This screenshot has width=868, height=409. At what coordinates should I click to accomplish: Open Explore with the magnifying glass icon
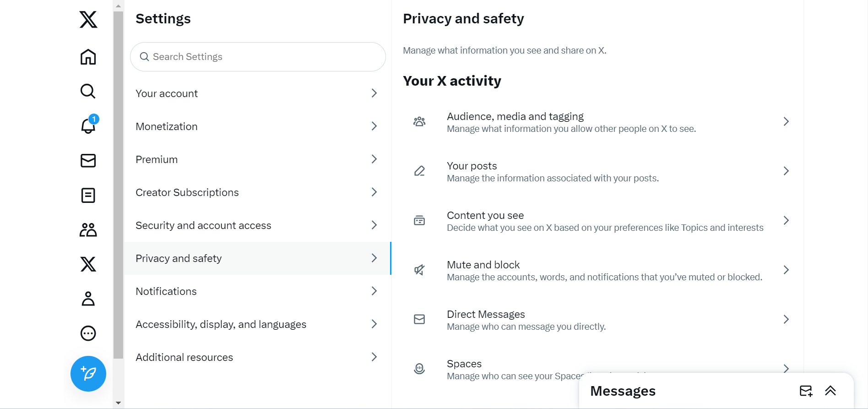[x=88, y=91]
